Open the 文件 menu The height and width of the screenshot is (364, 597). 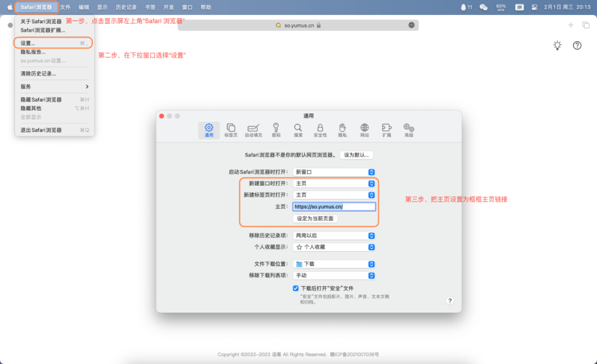pos(65,7)
